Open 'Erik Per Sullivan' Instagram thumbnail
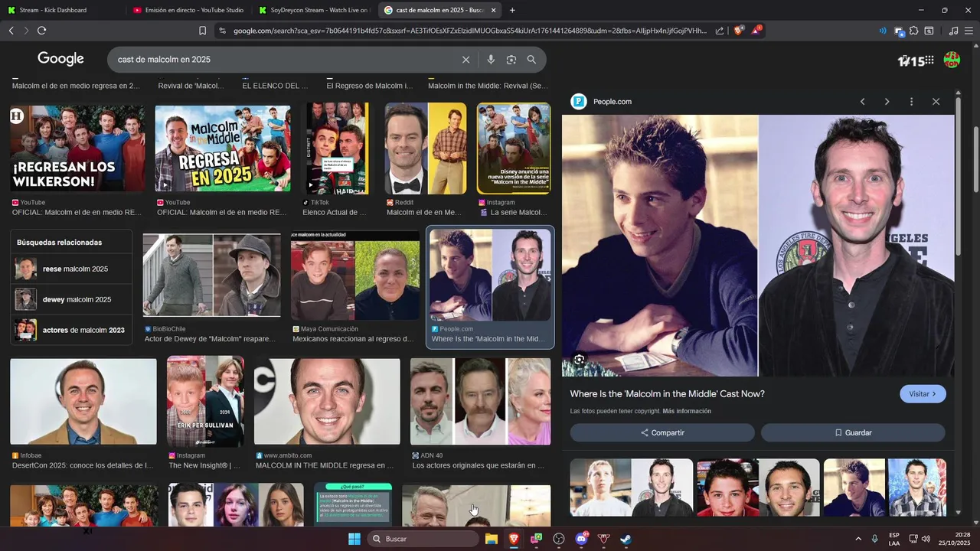 (205, 402)
